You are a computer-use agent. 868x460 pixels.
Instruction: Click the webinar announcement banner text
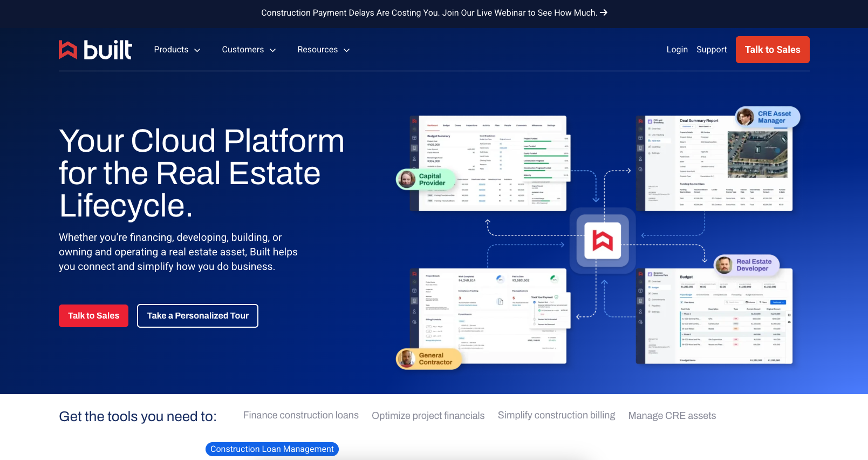[x=429, y=12]
